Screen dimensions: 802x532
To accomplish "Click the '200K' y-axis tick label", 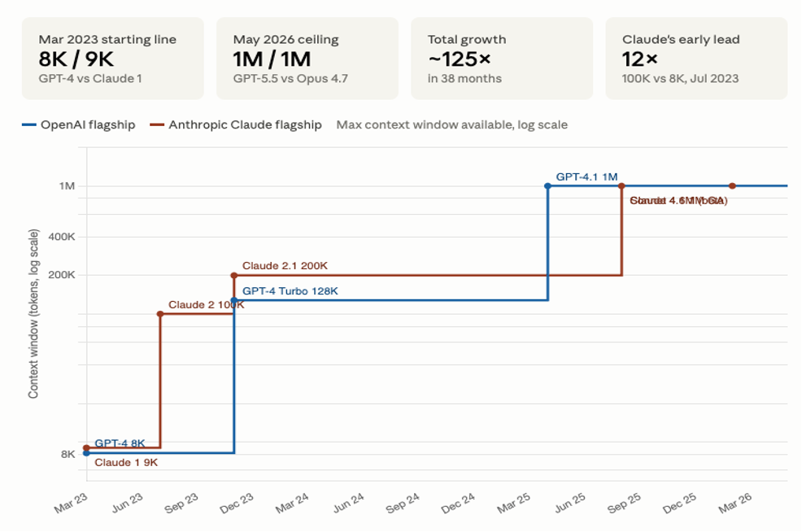I will tap(62, 275).
